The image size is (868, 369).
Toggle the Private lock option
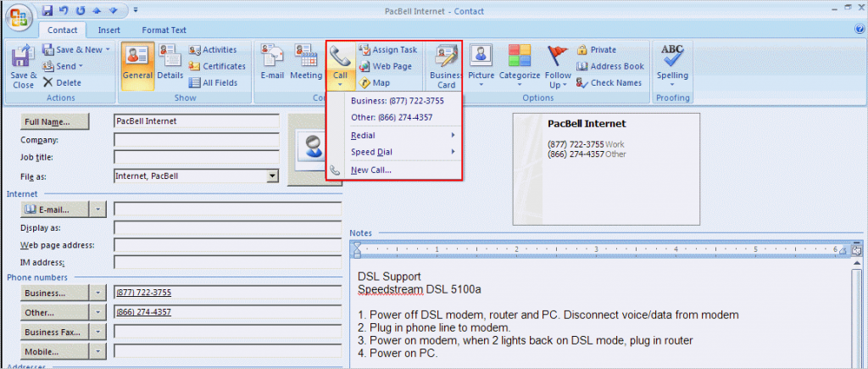point(596,49)
